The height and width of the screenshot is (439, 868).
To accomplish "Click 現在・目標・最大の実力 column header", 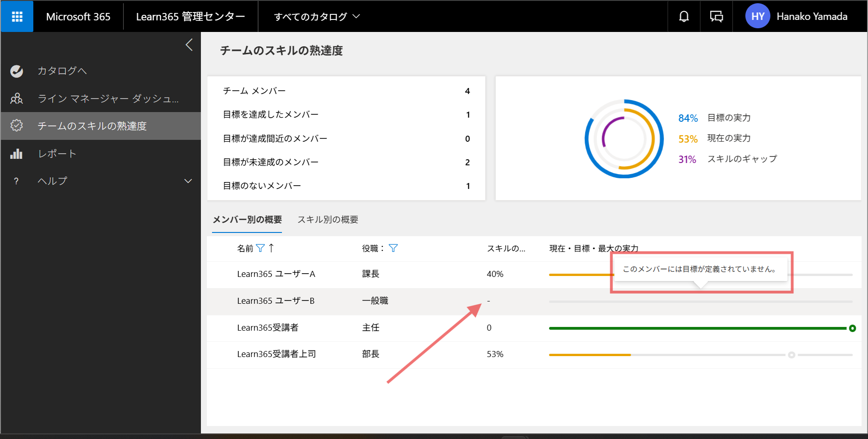I will 594,249.
